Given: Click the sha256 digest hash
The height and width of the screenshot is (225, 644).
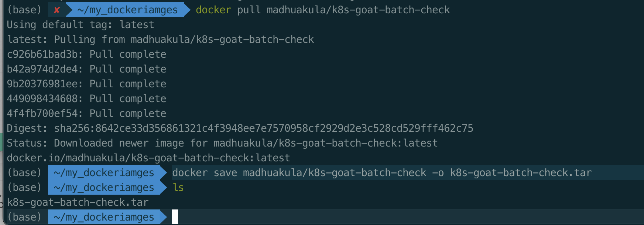Looking at the screenshot, I should click(264, 128).
